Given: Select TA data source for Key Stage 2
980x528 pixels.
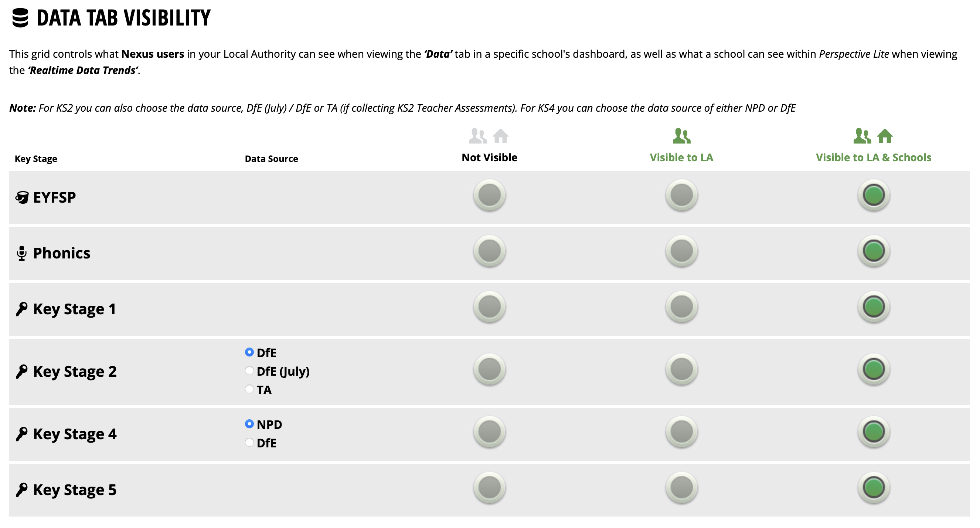Looking at the screenshot, I should pos(249,389).
